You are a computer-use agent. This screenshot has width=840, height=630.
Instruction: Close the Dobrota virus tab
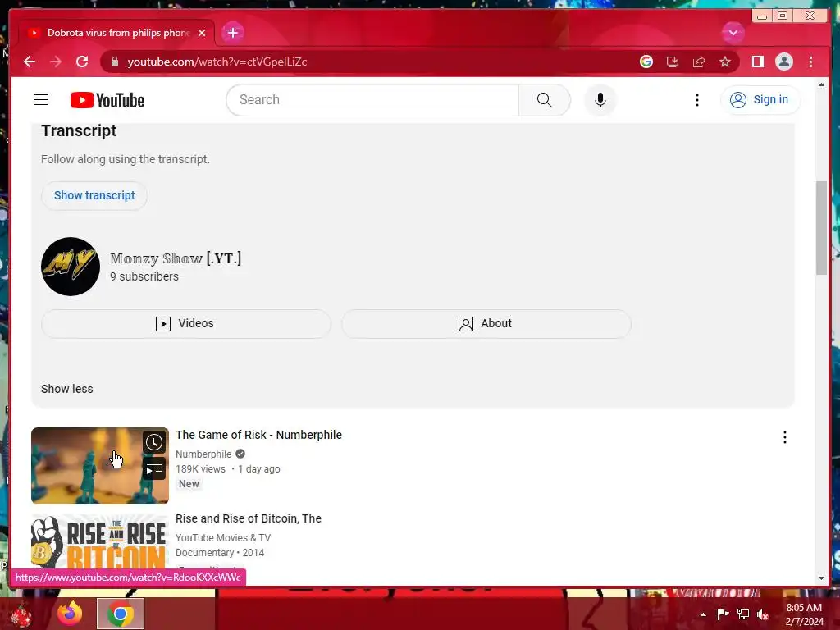click(202, 33)
